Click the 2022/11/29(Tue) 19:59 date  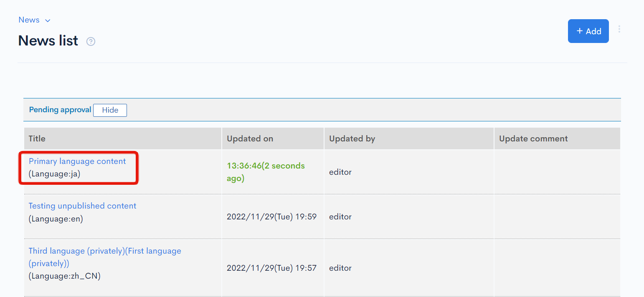point(271,217)
